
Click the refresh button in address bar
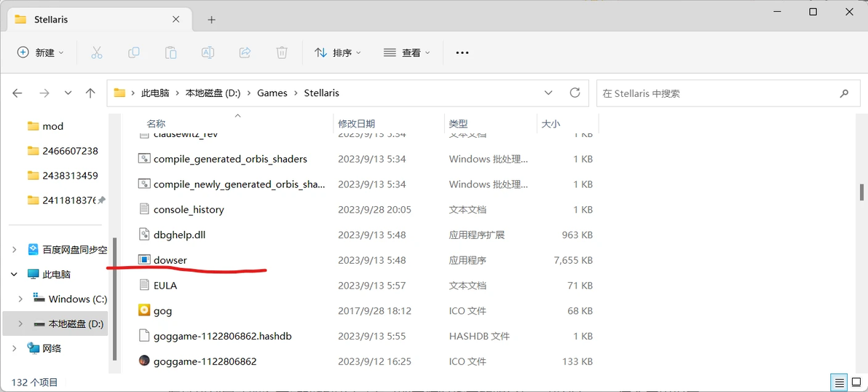575,93
